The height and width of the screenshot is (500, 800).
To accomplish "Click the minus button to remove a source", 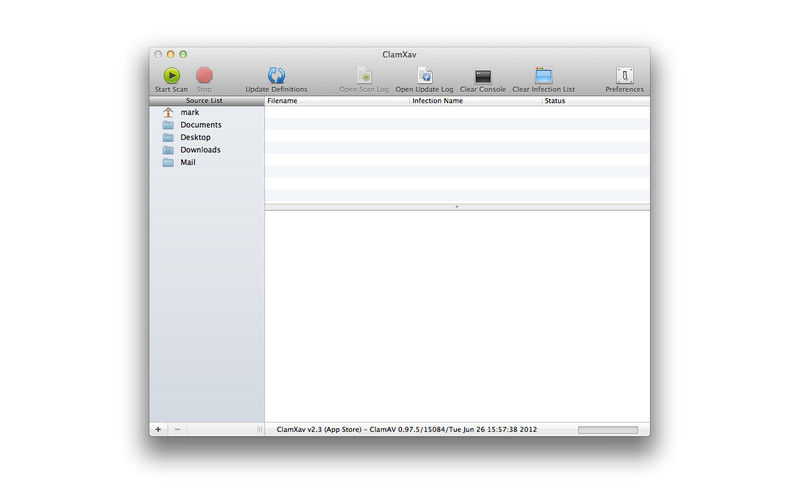I will (x=177, y=429).
